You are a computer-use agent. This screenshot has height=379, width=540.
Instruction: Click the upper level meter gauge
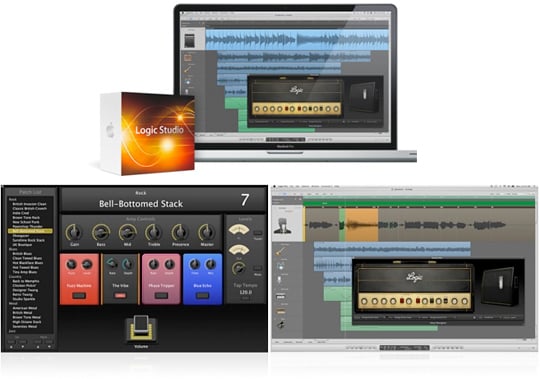239,230
